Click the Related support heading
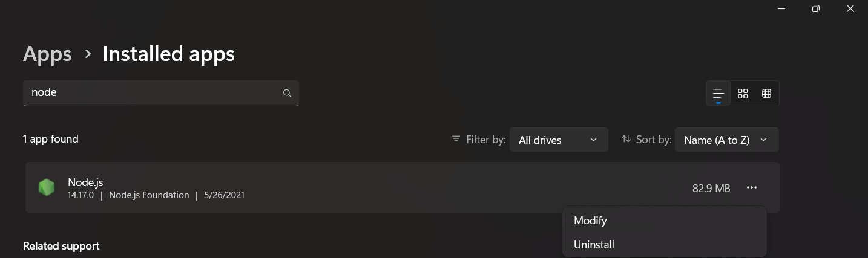The height and width of the screenshot is (258, 868). click(61, 246)
